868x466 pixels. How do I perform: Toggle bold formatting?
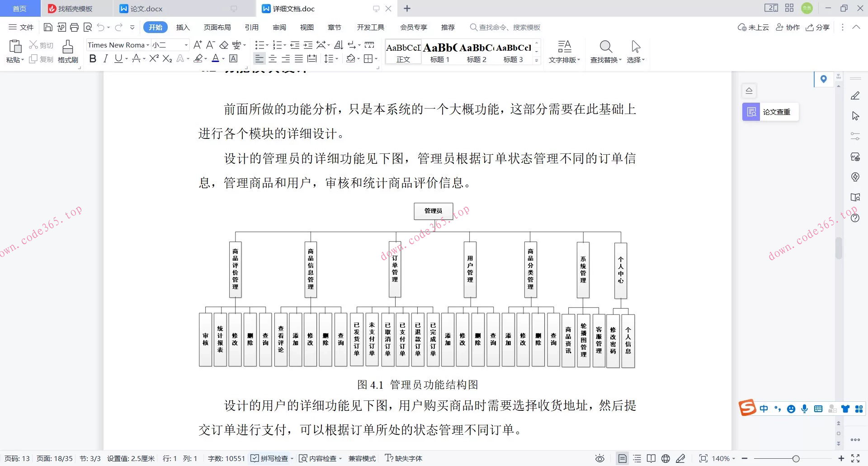pyautogui.click(x=93, y=58)
